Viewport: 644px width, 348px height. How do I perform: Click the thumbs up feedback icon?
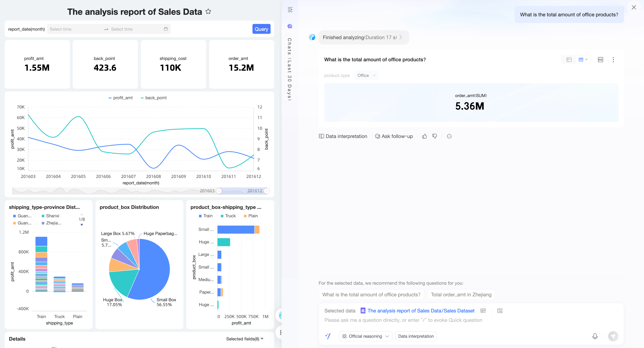(424, 136)
